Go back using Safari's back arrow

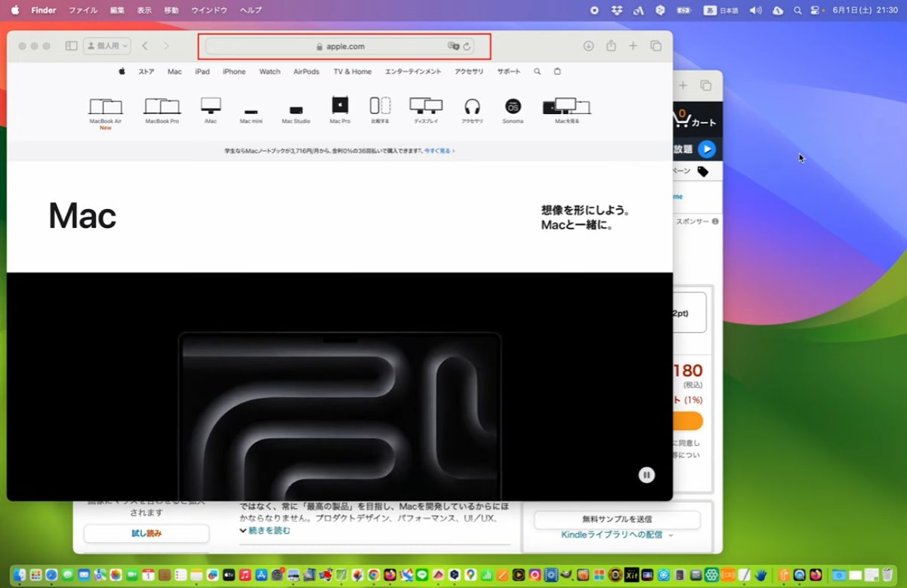145,46
